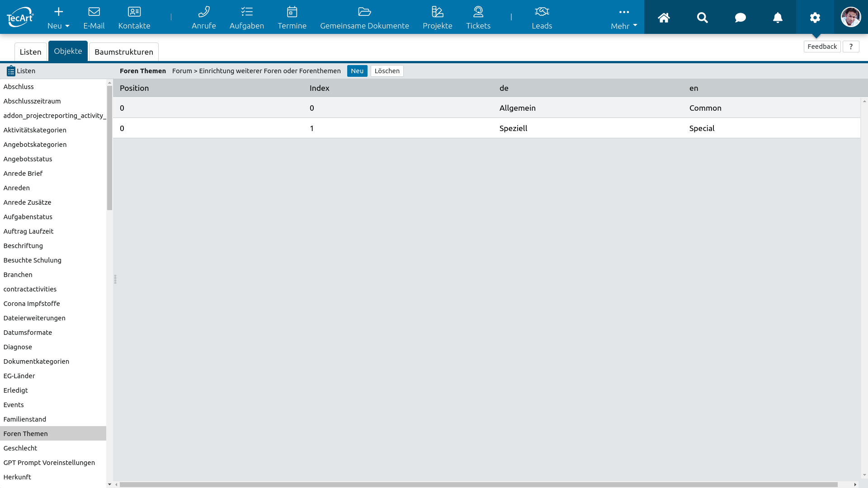Open the Projekte module
The height and width of the screenshot is (488, 868).
point(437,17)
